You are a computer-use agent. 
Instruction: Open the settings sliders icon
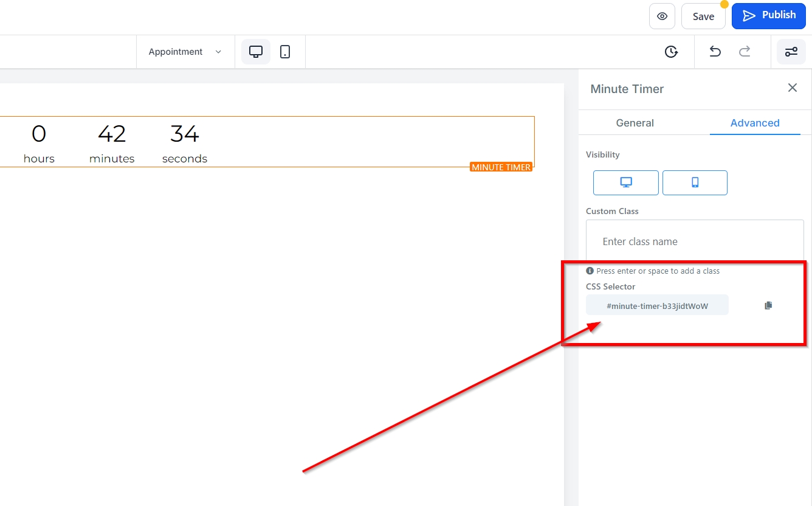[x=791, y=52]
